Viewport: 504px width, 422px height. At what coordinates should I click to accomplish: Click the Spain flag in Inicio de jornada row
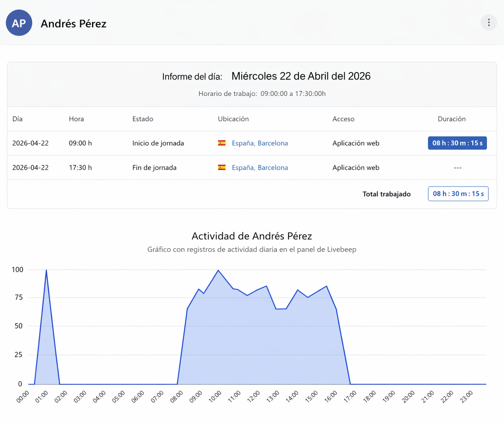point(222,143)
